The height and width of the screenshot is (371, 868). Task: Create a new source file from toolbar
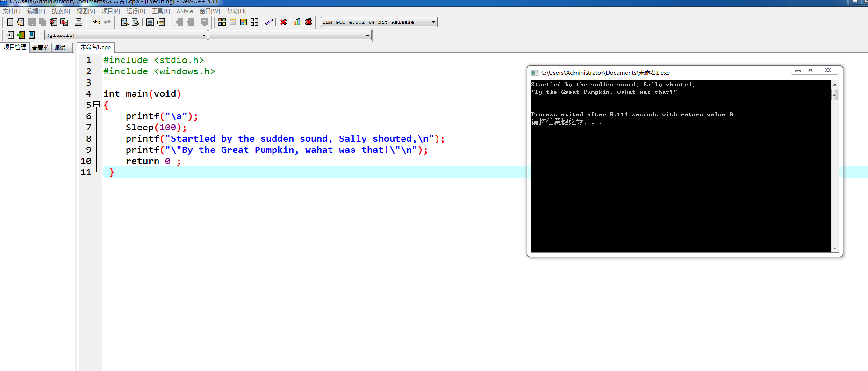(10, 22)
